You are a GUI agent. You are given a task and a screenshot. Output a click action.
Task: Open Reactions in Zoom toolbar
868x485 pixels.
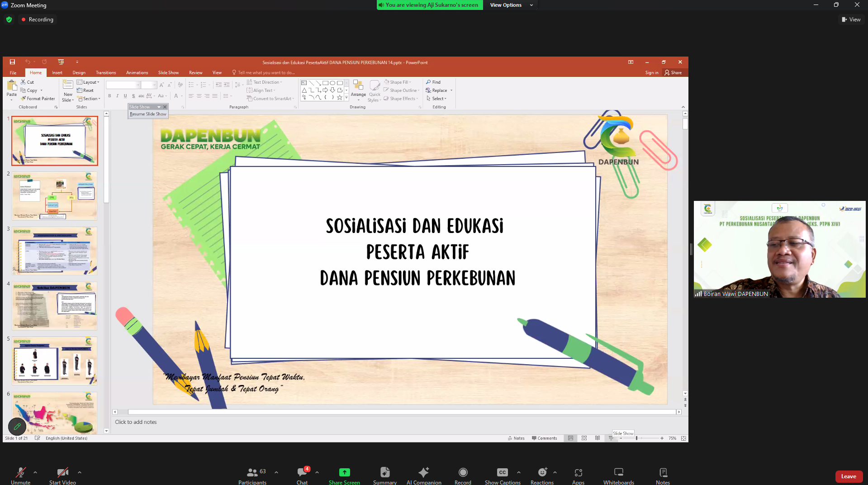click(x=542, y=475)
